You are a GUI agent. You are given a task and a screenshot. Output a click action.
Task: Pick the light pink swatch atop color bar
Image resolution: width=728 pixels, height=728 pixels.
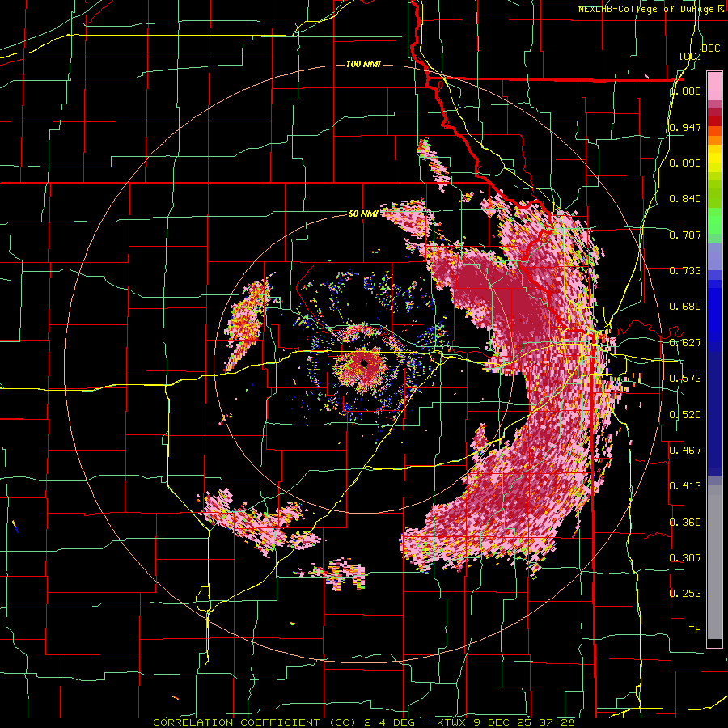tap(714, 87)
